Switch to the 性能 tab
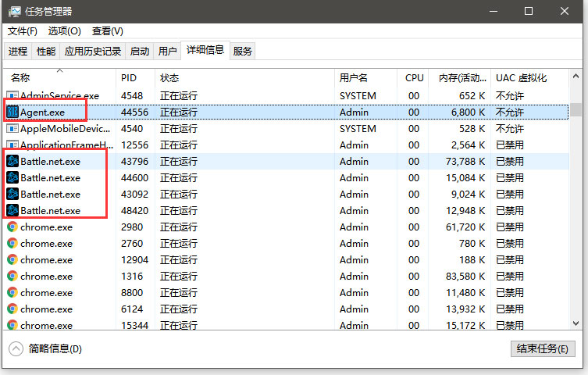The image size is (588, 375). pyautogui.click(x=46, y=52)
